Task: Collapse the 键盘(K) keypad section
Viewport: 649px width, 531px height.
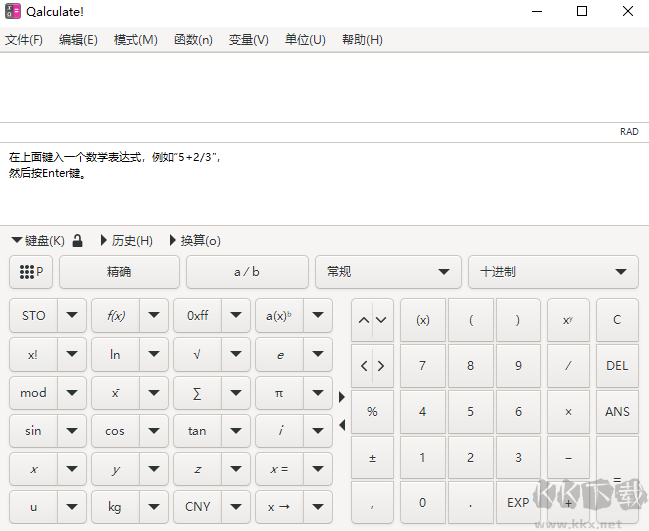Action: (x=38, y=240)
